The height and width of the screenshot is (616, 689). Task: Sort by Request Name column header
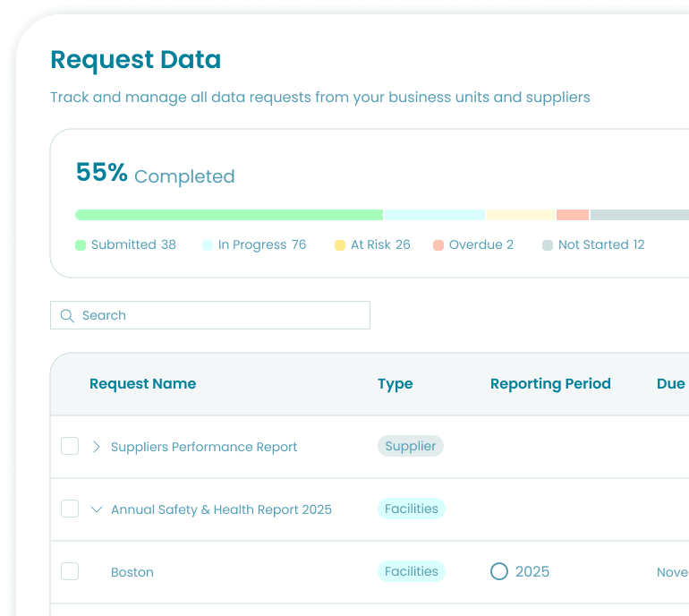pyautogui.click(x=143, y=383)
